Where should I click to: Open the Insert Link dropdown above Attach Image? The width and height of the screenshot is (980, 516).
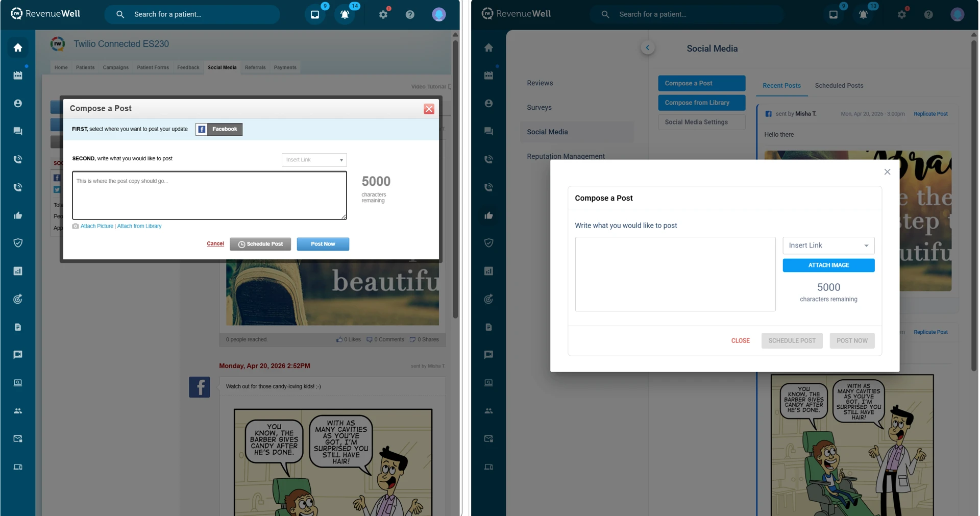(828, 245)
